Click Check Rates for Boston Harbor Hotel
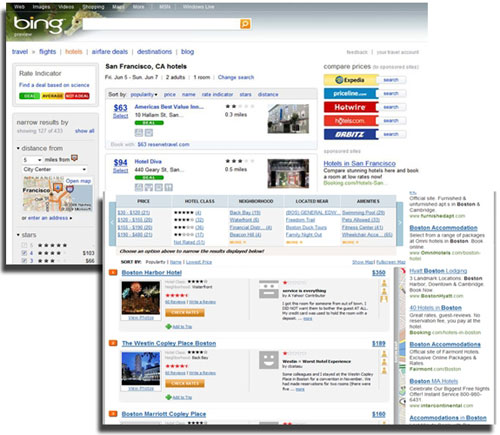 [185, 313]
